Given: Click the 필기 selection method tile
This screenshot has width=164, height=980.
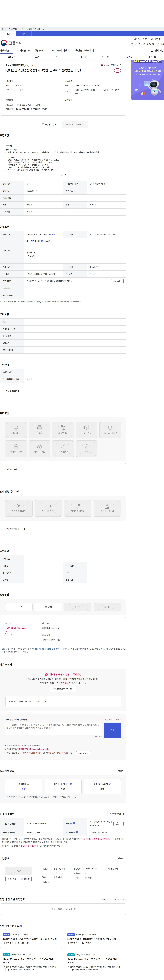Looking at the screenshot, I should coord(78,607).
